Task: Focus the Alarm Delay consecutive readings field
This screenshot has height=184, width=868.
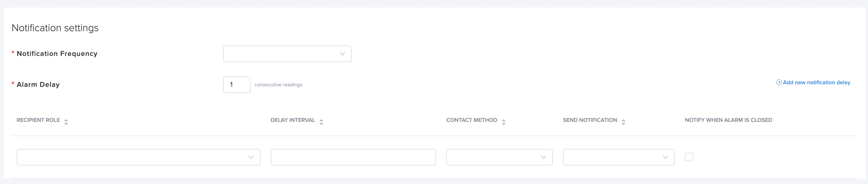Action: point(237,85)
